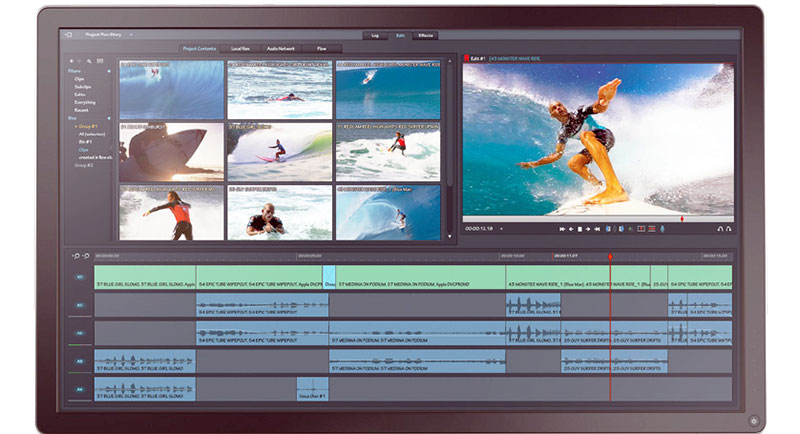The width and height of the screenshot is (800, 434).
Task: Switch to the Log tab
Action: click(x=375, y=36)
